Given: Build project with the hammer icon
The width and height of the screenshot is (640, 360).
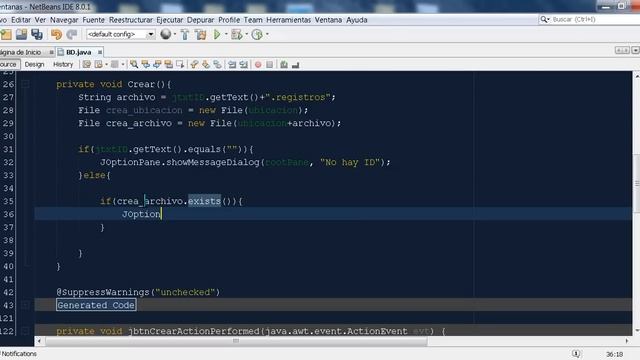Looking at the screenshot, I should pyautogui.click(x=185, y=35).
